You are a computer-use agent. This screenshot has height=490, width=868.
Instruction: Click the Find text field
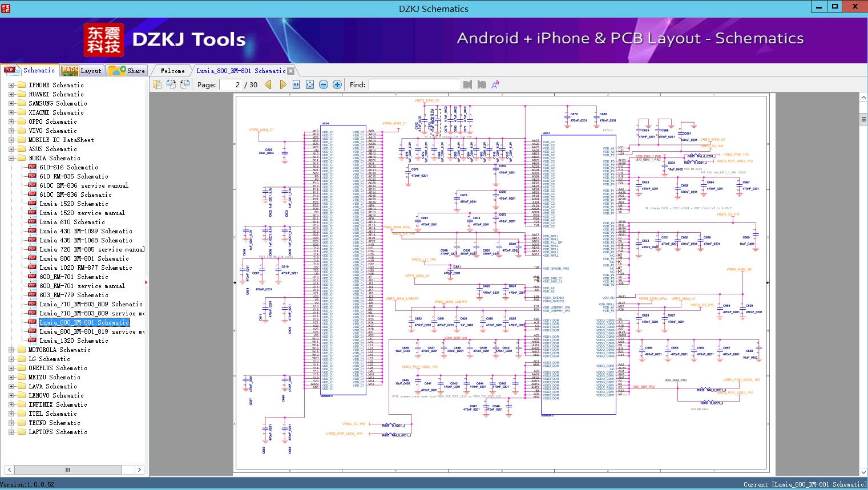[x=414, y=84]
